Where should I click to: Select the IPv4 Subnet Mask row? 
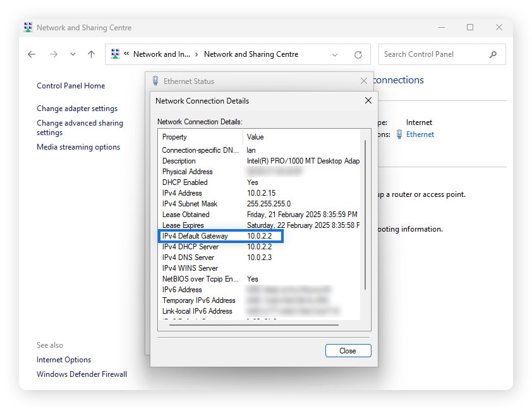(259, 204)
